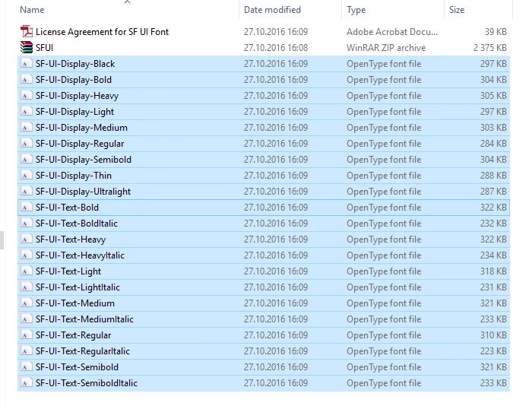Click the Adobe Acrobat Docu... type cell

(x=392, y=32)
